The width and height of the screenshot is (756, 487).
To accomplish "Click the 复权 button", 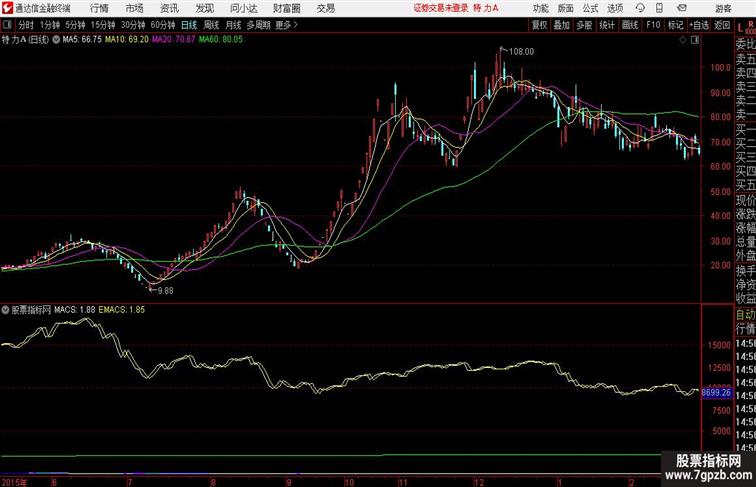I will [x=539, y=25].
